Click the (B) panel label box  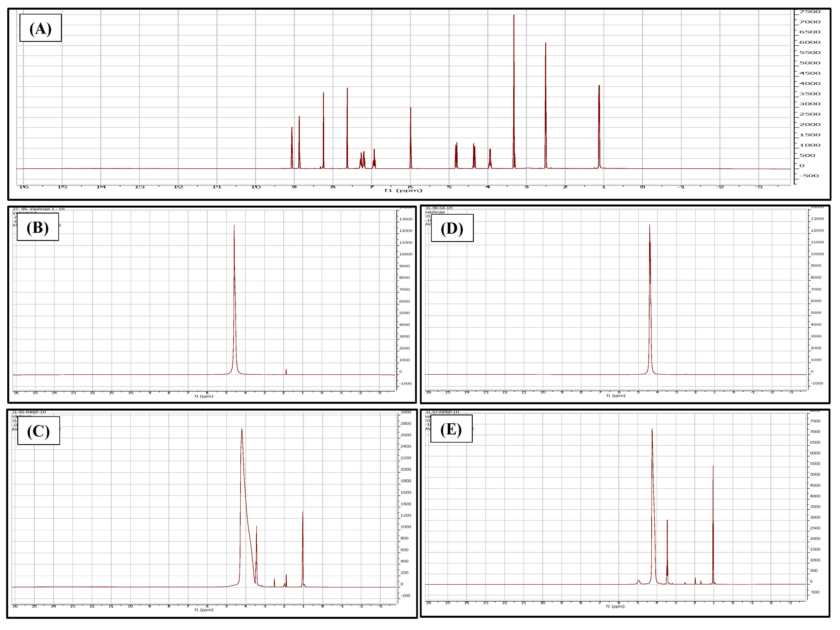(x=38, y=227)
